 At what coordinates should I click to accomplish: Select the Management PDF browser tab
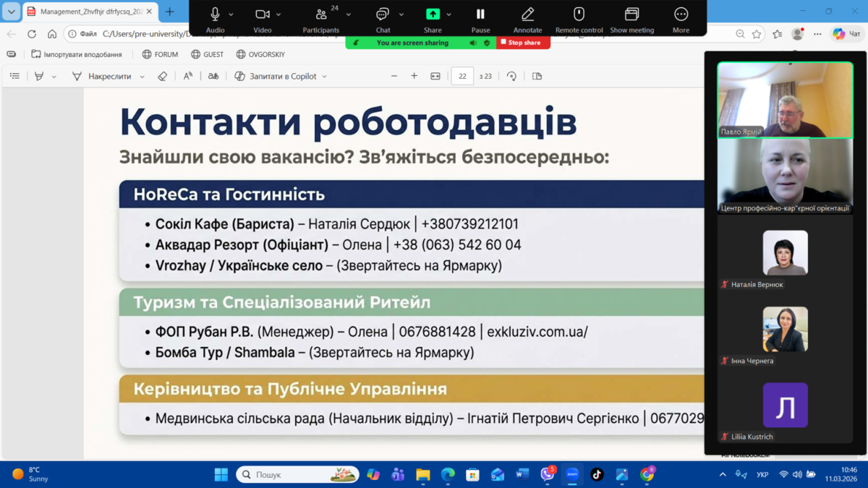(x=85, y=12)
